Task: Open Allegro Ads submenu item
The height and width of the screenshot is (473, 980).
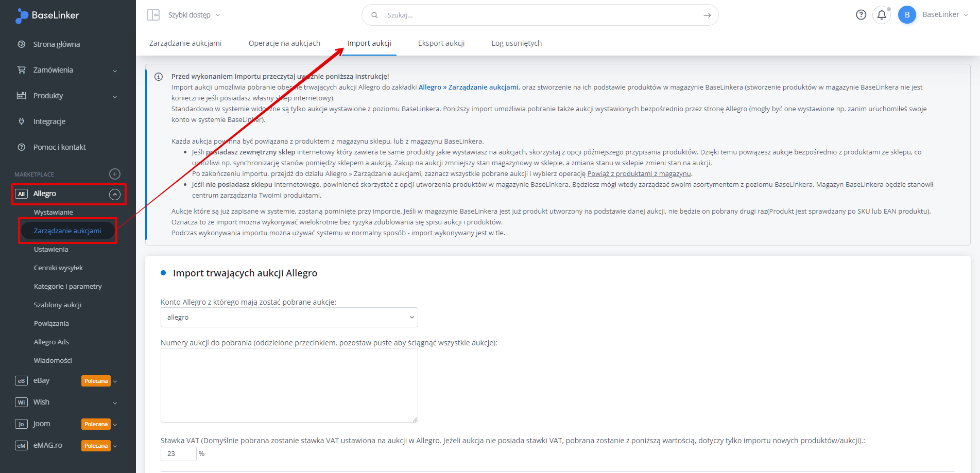Action: 51,342
